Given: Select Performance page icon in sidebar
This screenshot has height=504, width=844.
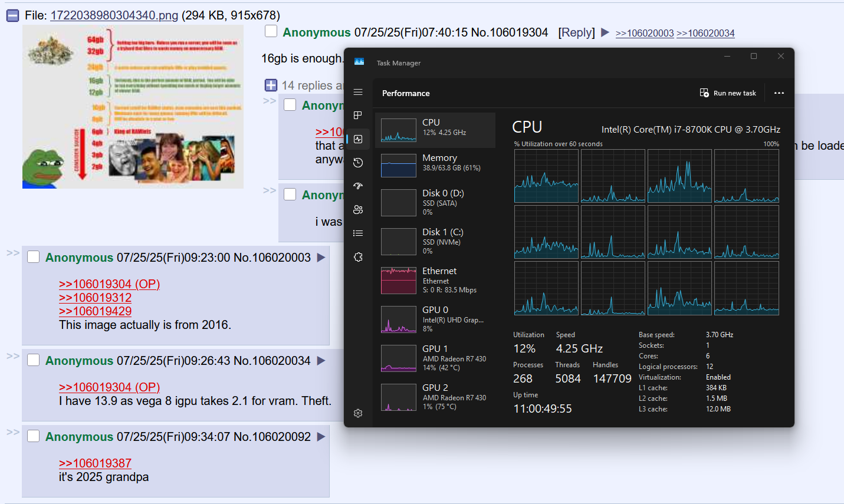Looking at the screenshot, I should (x=358, y=139).
